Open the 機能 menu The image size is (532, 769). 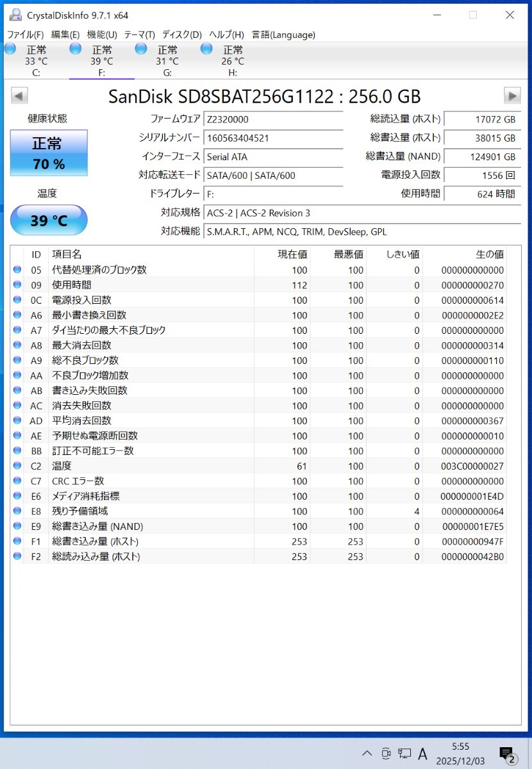tap(100, 35)
